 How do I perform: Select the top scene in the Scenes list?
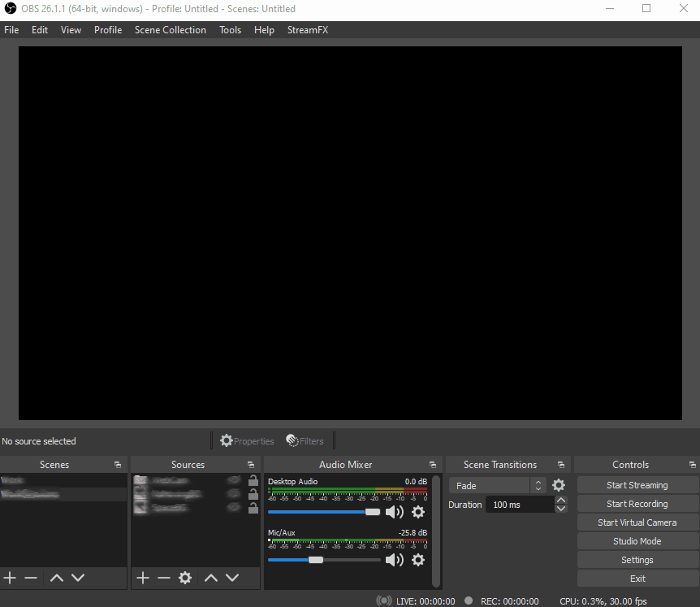click(63, 480)
